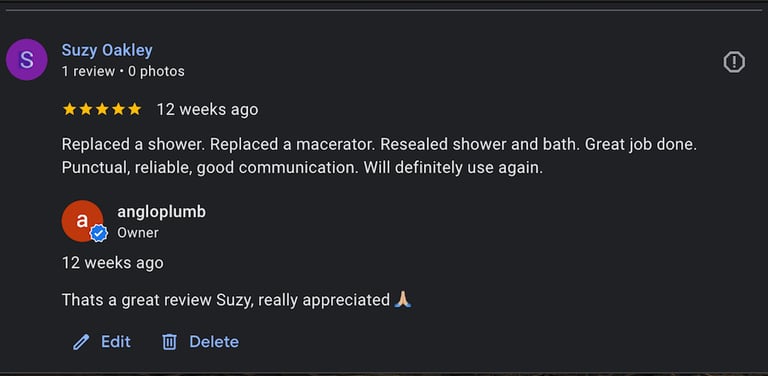The image size is (768, 376).
Task: Click the fifth gold star in rating
Action: point(134,109)
